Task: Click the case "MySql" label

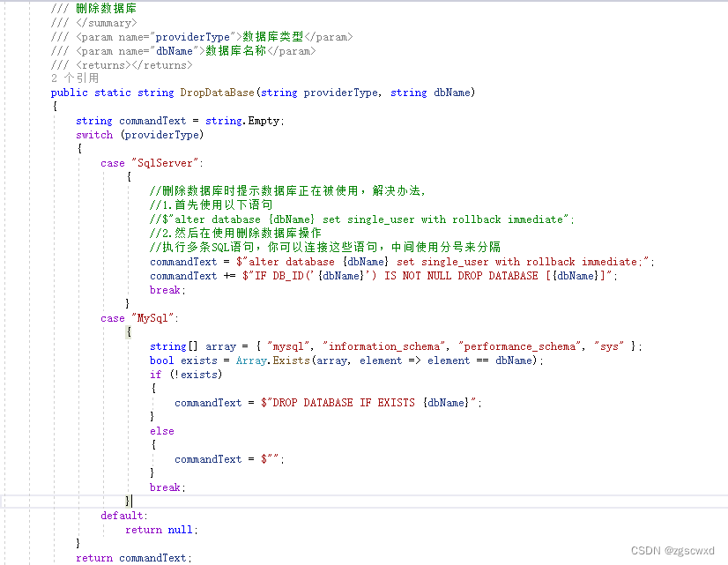Action: 139,318
